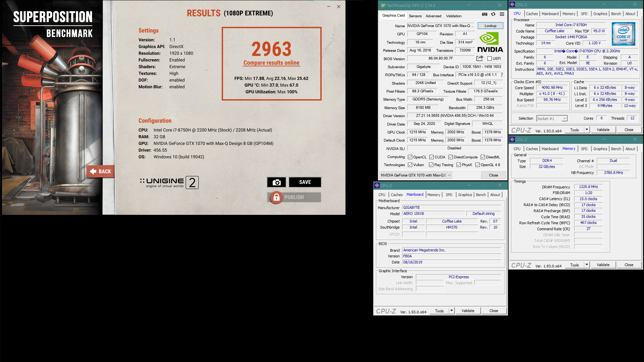Click the BIOS Version field 86.04.80.7F
Image resolution: width=644 pixels, height=362 pixels.
(441, 58)
